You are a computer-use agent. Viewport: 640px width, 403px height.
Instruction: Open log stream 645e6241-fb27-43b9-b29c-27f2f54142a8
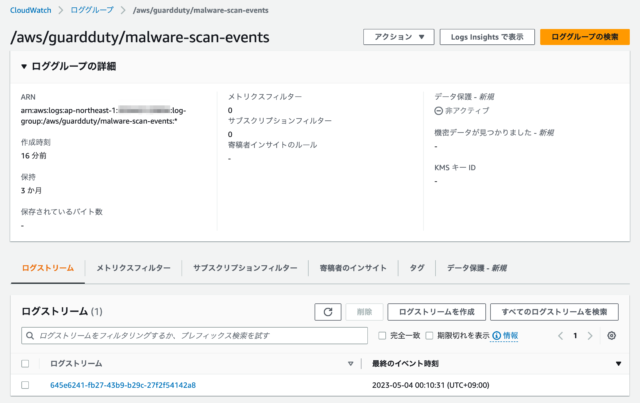[123, 385]
